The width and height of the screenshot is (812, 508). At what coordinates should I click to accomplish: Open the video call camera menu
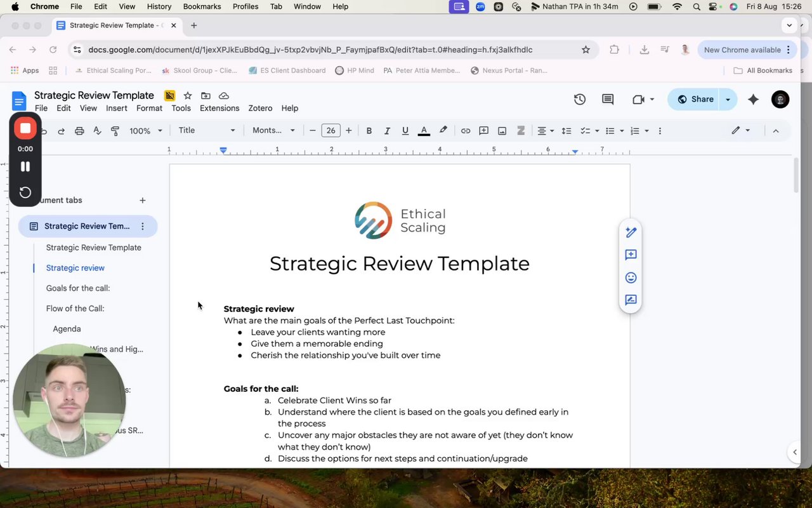(643, 99)
